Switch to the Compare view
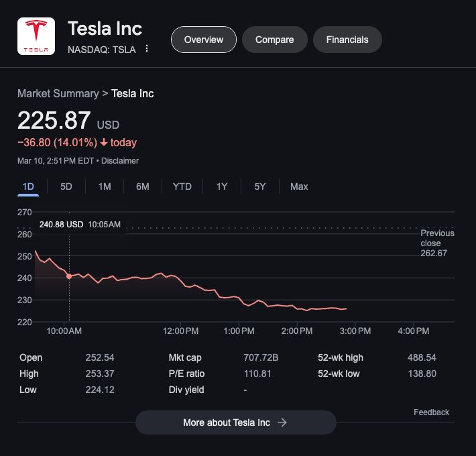 [x=275, y=40]
